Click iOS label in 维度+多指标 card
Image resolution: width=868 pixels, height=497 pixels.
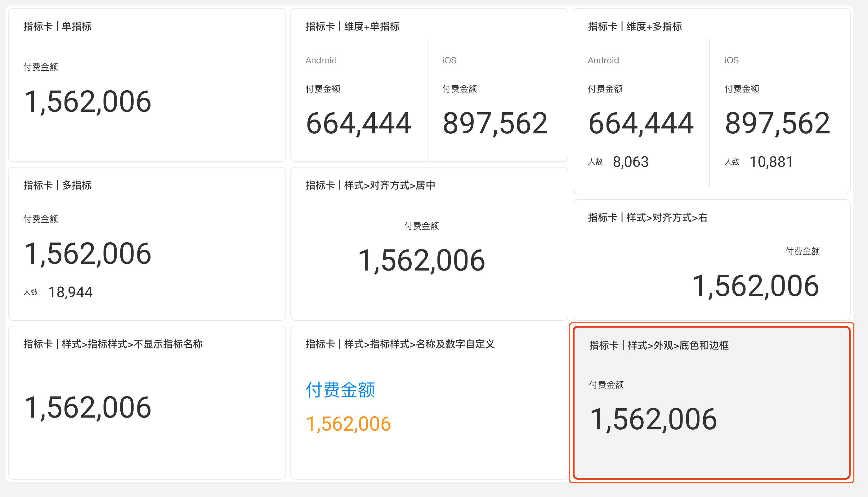coord(732,60)
